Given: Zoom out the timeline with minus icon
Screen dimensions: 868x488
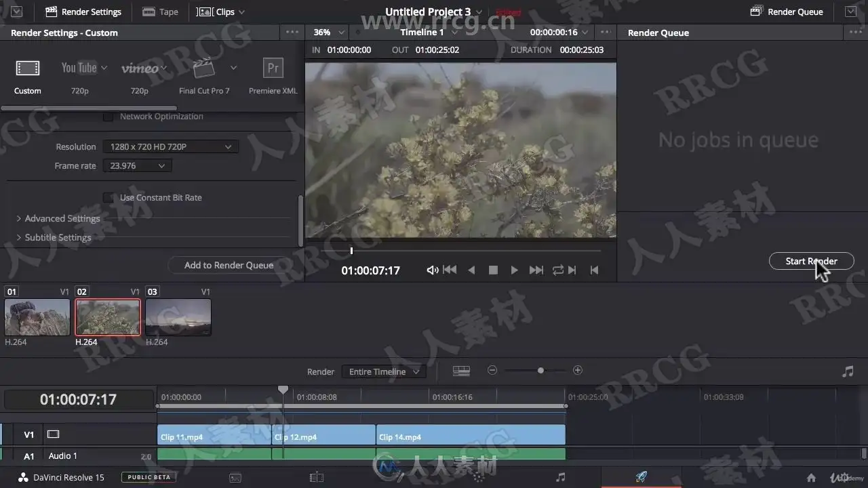Looking at the screenshot, I should [x=492, y=370].
